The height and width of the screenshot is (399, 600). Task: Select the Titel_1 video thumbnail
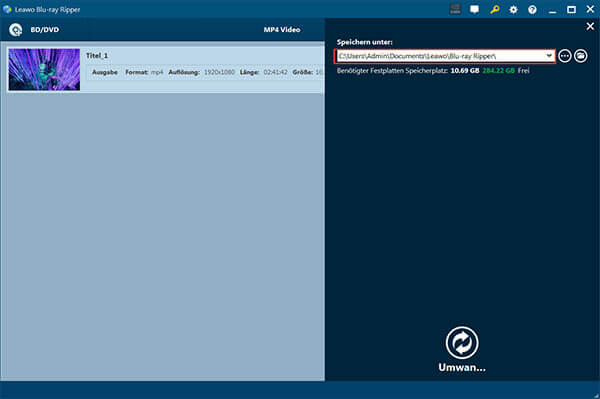coord(44,69)
